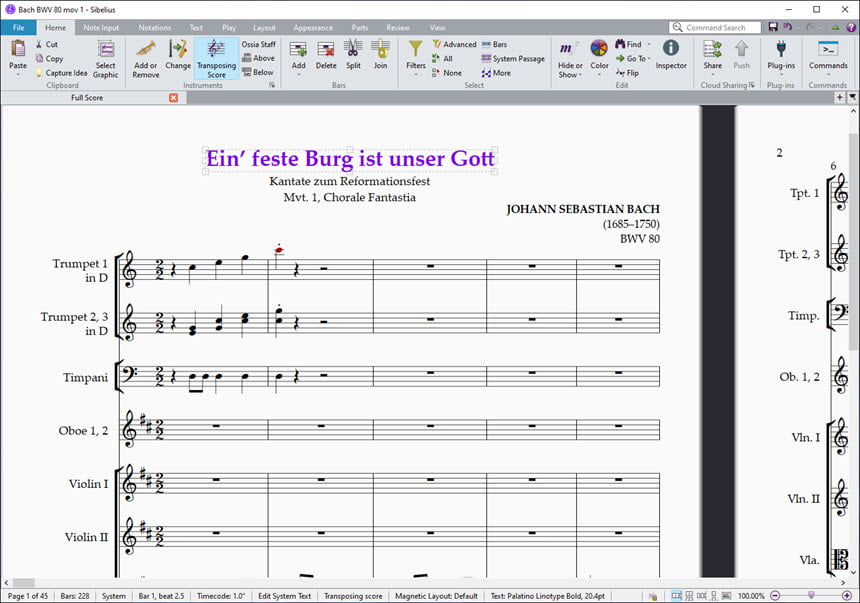Open the View ribbon tab
The height and width of the screenshot is (603, 860).
click(437, 27)
